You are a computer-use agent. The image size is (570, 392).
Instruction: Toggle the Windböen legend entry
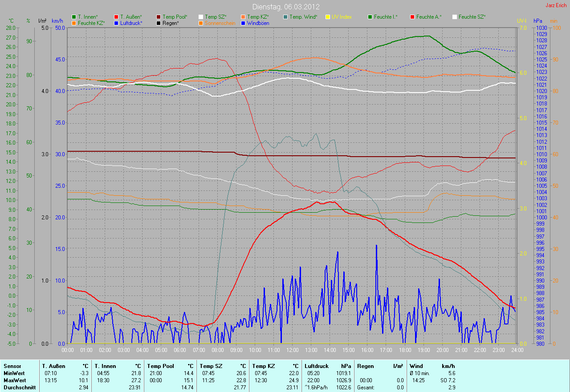[x=258, y=23]
